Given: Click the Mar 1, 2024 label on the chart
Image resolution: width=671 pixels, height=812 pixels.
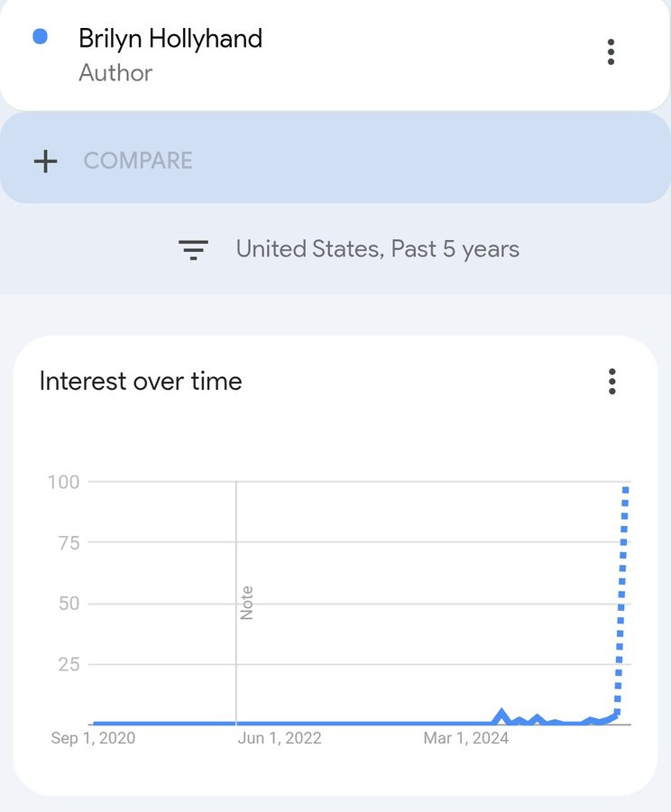Looking at the screenshot, I should (x=464, y=738).
